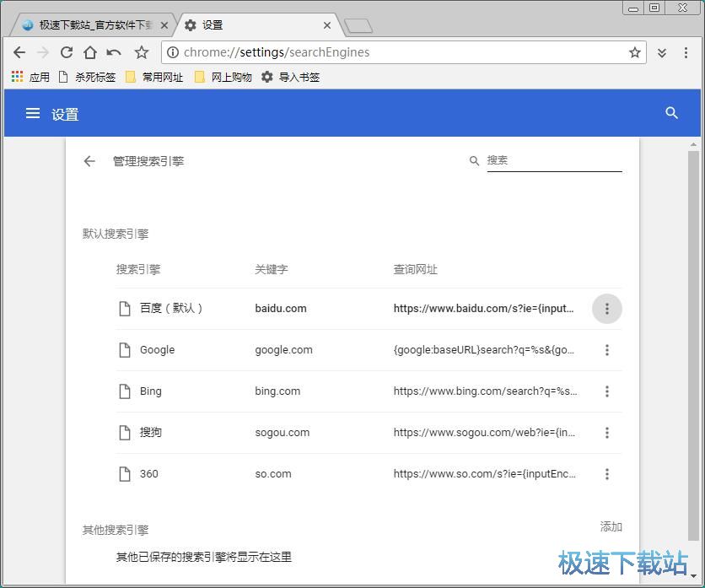Click the 添加 button to add search engine
705x588 pixels.
[x=611, y=526]
